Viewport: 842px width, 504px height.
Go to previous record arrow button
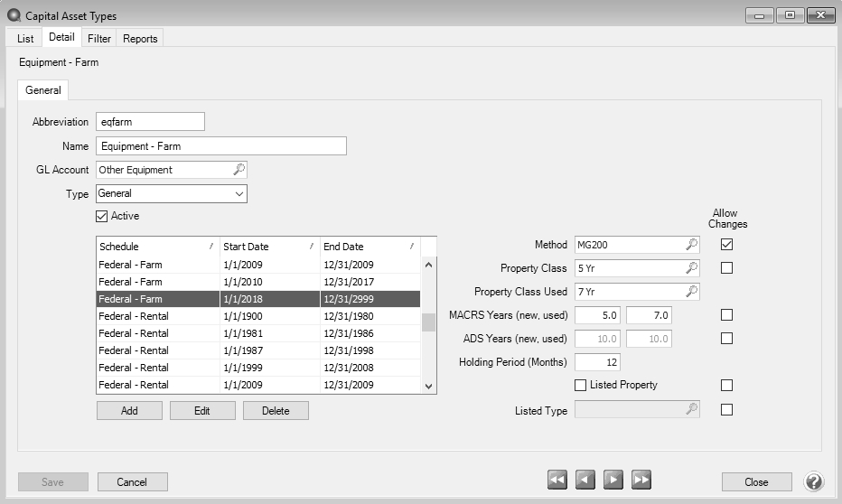[x=585, y=481]
